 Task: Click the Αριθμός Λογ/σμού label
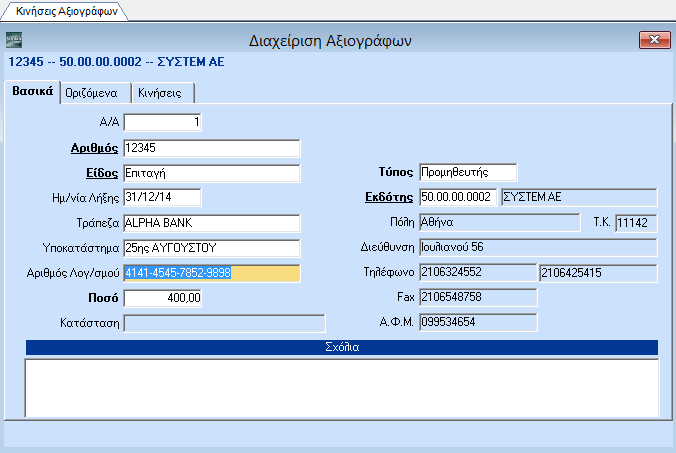[x=73, y=273]
